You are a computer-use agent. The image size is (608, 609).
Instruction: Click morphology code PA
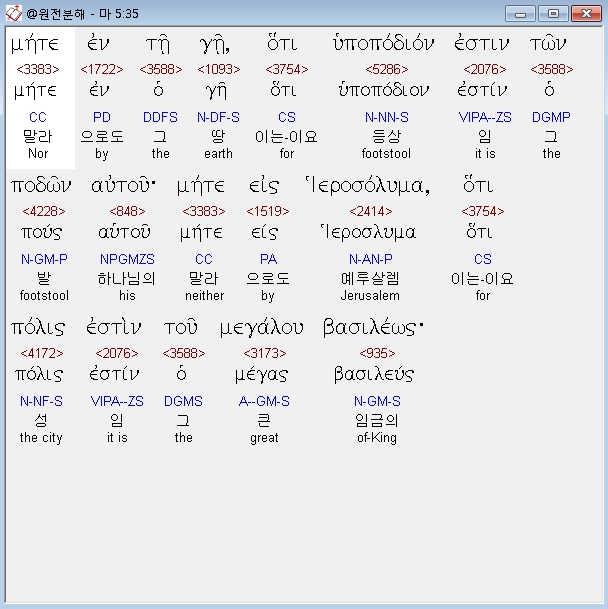[x=268, y=259]
